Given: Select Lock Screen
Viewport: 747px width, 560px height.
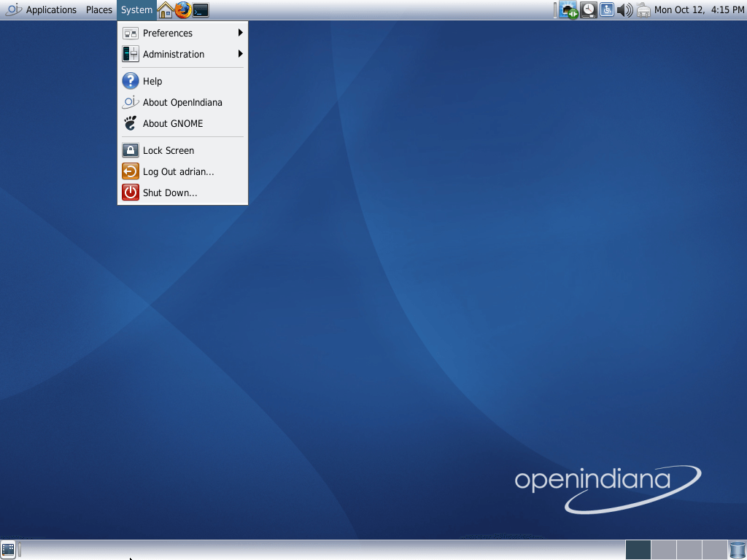Looking at the screenshot, I should click(182, 150).
